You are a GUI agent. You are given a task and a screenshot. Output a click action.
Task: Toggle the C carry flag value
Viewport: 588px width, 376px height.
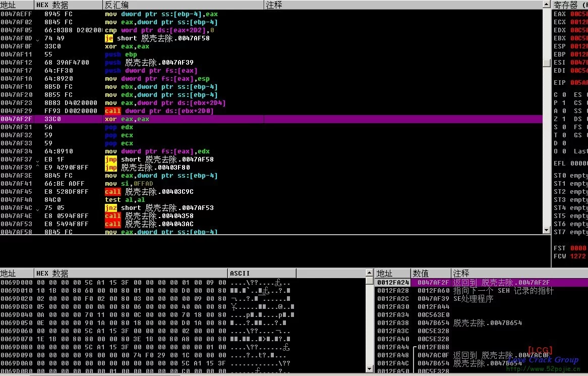point(564,95)
